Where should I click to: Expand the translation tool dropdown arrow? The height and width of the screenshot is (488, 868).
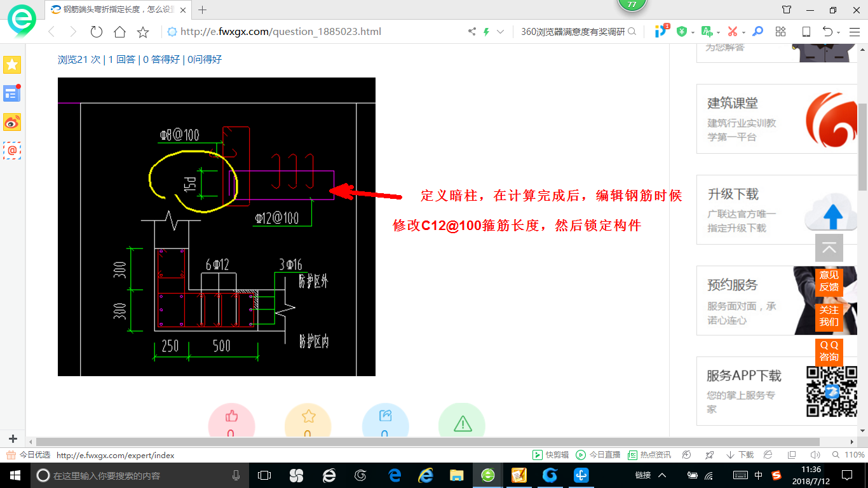click(x=718, y=32)
